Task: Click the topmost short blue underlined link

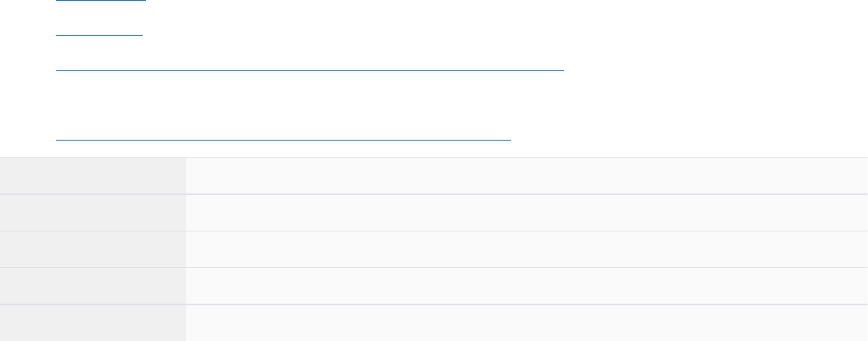Action: click(101, 1)
